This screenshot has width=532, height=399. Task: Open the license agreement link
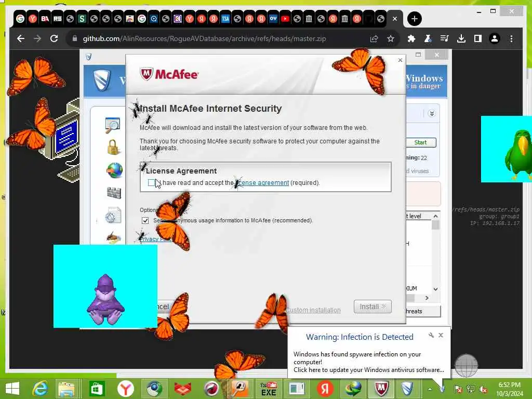pos(263,182)
